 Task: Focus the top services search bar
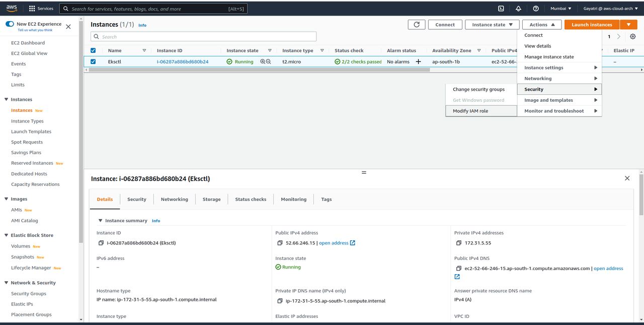153,9
